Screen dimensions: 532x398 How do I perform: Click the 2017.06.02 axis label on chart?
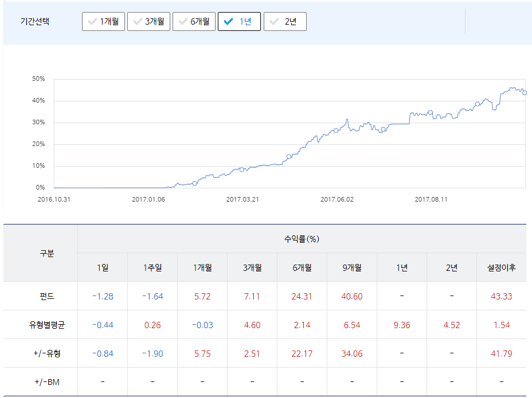click(x=338, y=199)
